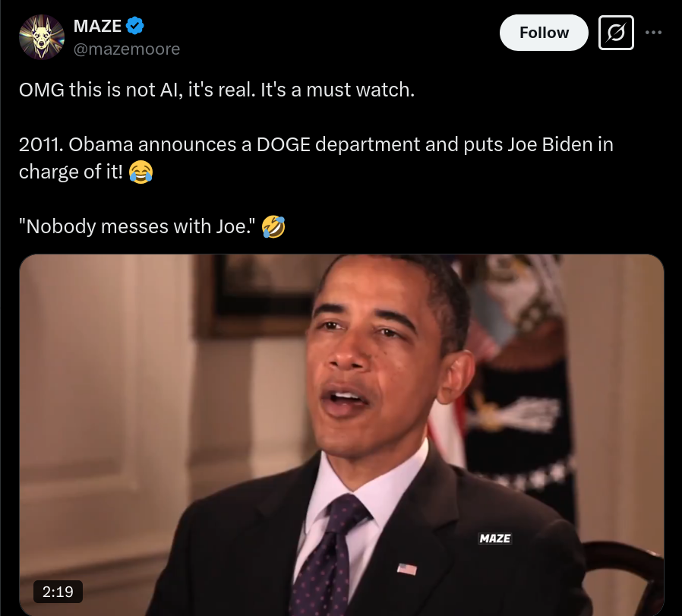Follow the MAZE account
Image resolution: width=682 pixels, height=616 pixels.
[x=544, y=33]
